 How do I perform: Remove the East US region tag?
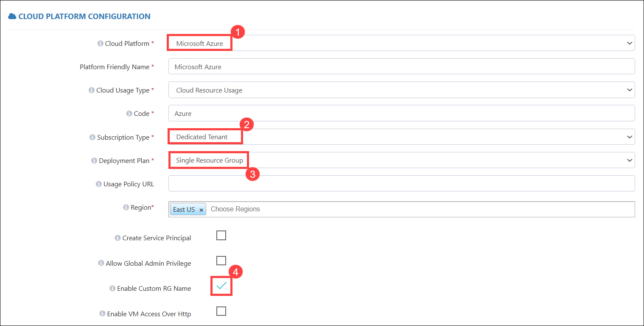(x=201, y=210)
